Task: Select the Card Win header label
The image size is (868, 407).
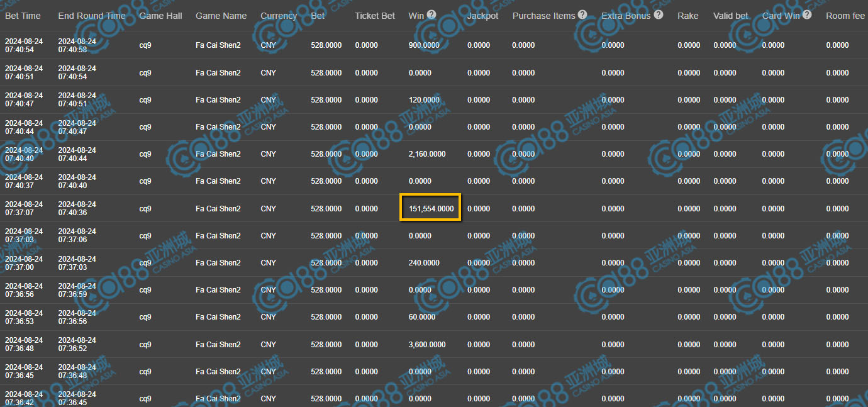Action: tap(781, 16)
